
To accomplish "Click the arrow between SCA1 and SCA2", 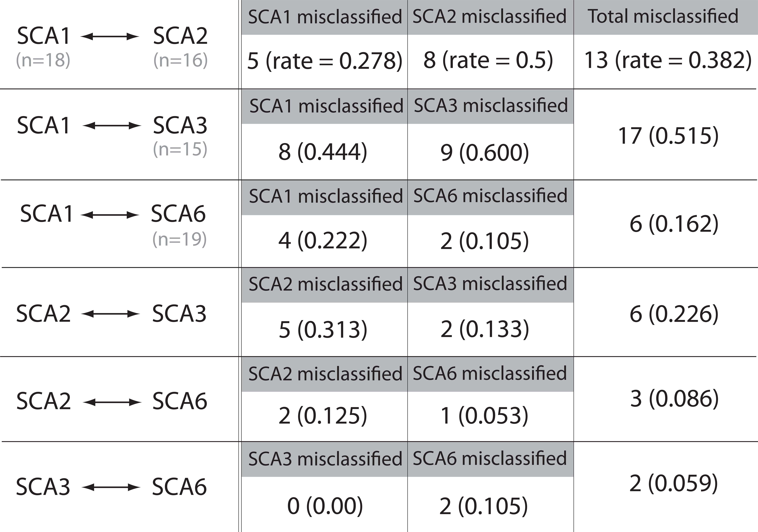I will (x=109, y=37).
